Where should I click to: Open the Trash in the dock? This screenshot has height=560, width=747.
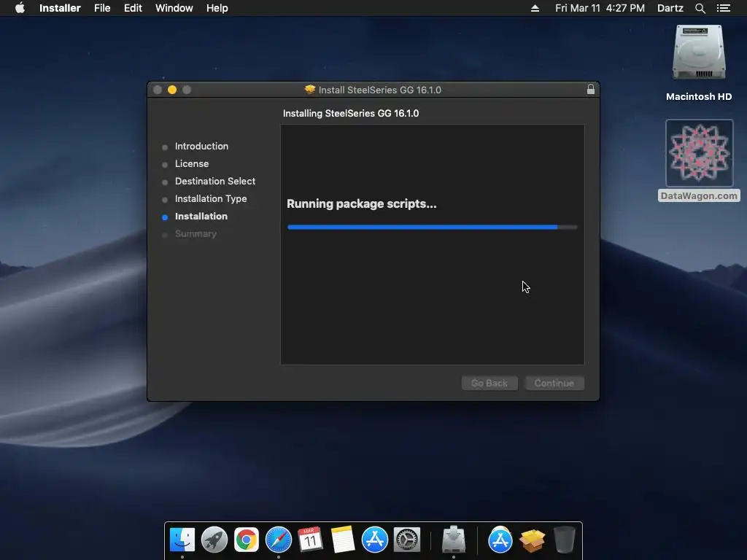(565, 539)
